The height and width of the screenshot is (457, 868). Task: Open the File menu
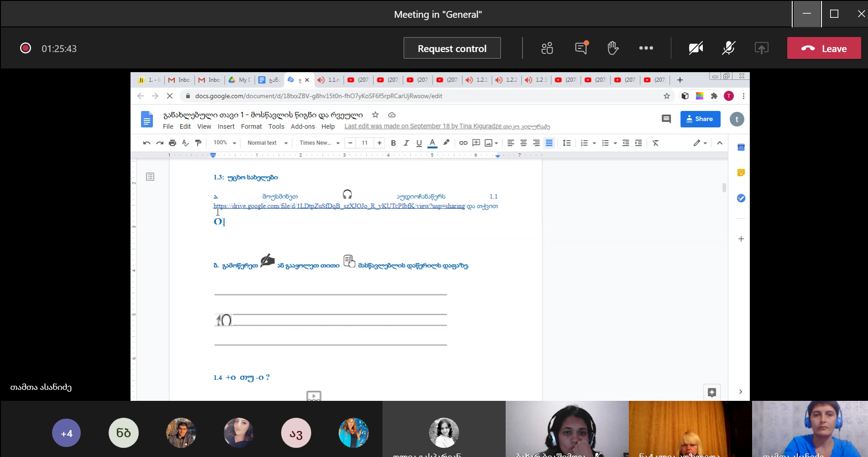pos(168,126)
